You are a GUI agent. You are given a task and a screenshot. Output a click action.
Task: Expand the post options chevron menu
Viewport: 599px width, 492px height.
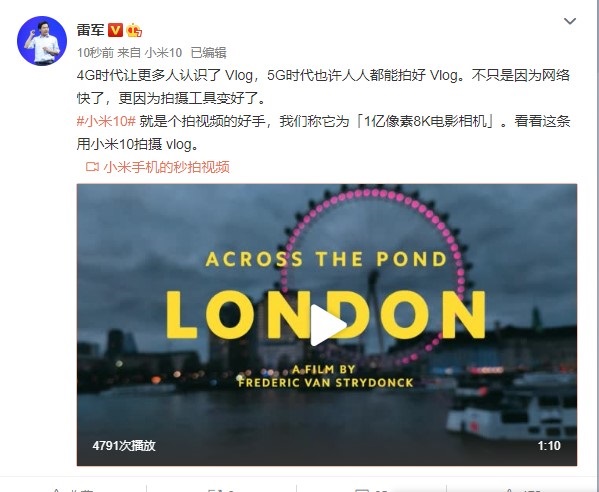pos(570,21)
